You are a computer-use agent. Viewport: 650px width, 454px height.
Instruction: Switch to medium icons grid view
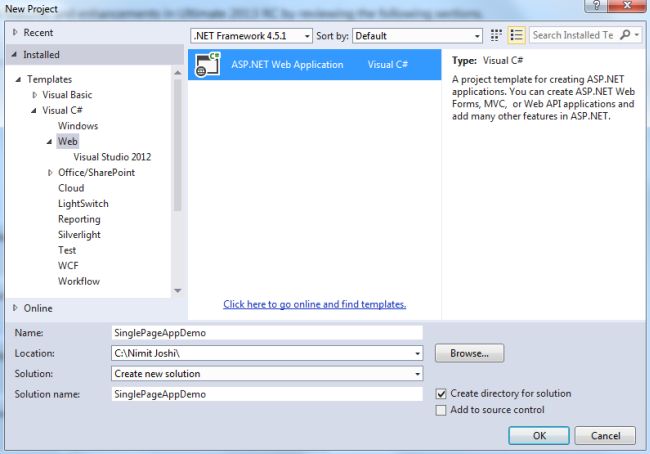(x=496, y=35)
